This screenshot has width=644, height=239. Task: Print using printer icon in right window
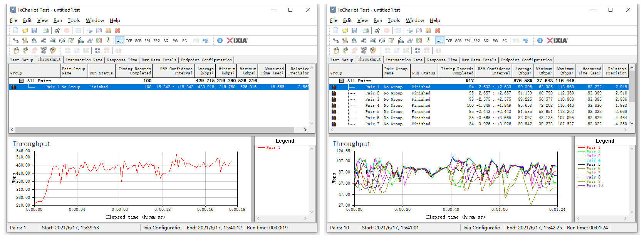[366, 30]
